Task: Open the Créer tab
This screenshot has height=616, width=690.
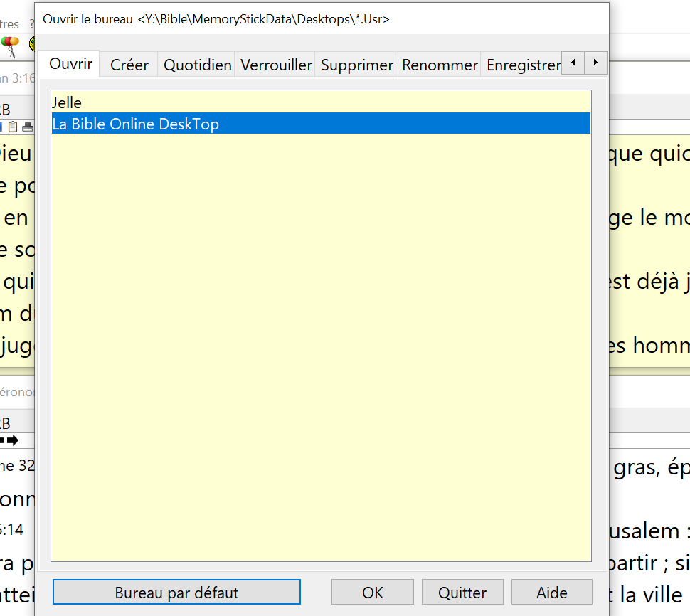Action: pyautogui.click(x=129, y=65)
